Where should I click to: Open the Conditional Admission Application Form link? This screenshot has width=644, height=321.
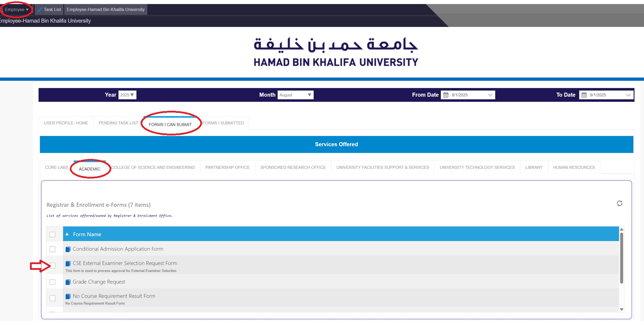[x=118, y=249]
